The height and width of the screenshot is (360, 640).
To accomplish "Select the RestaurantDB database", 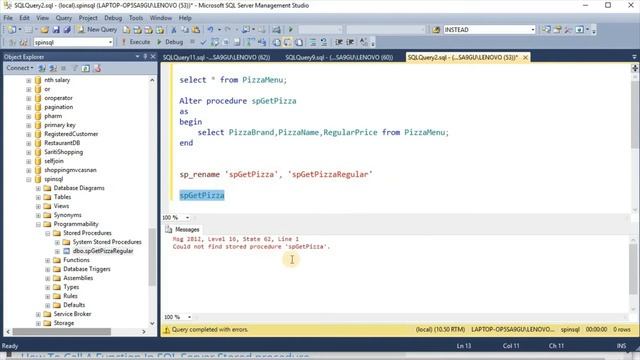I will point(62,143).
